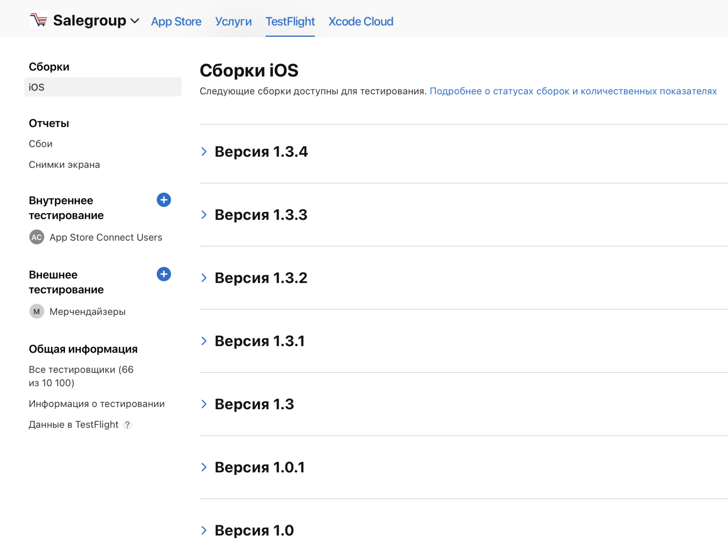Viewport: 728px width, 560px height.
Task: Click the AC avatar icon
Action: (x=37, y=237)
